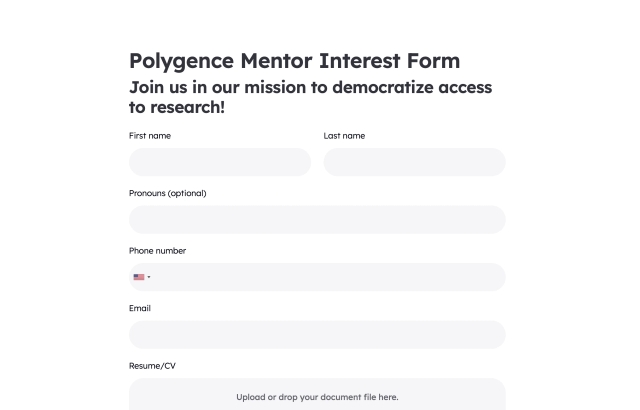The width and height of the screenshot is (640, 410).
Task: Select the Email input field
Action: tap(317, 335)
